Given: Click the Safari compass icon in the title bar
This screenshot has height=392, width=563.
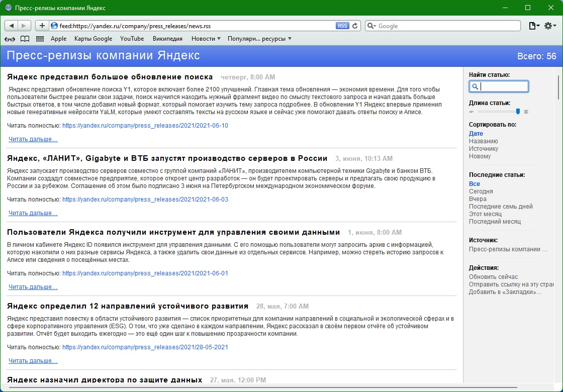Looking at the screenshot, I should coord(8,8).
